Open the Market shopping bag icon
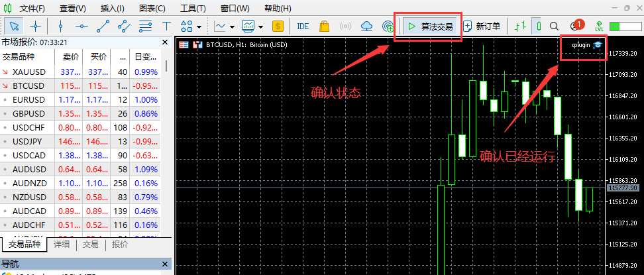Viewport: 644px width, 275px height. click(324, 27)
